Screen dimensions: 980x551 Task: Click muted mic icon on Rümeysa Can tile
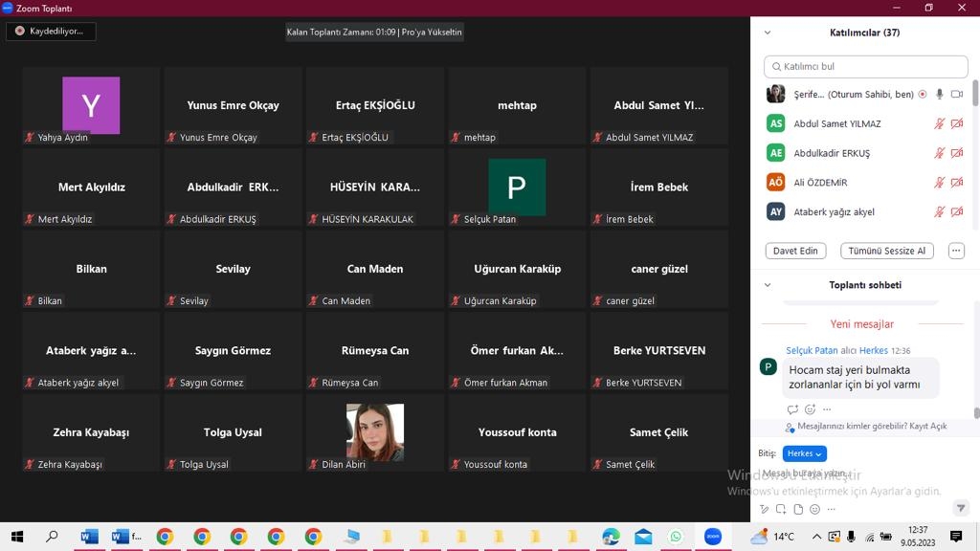[x=313, y=383]
